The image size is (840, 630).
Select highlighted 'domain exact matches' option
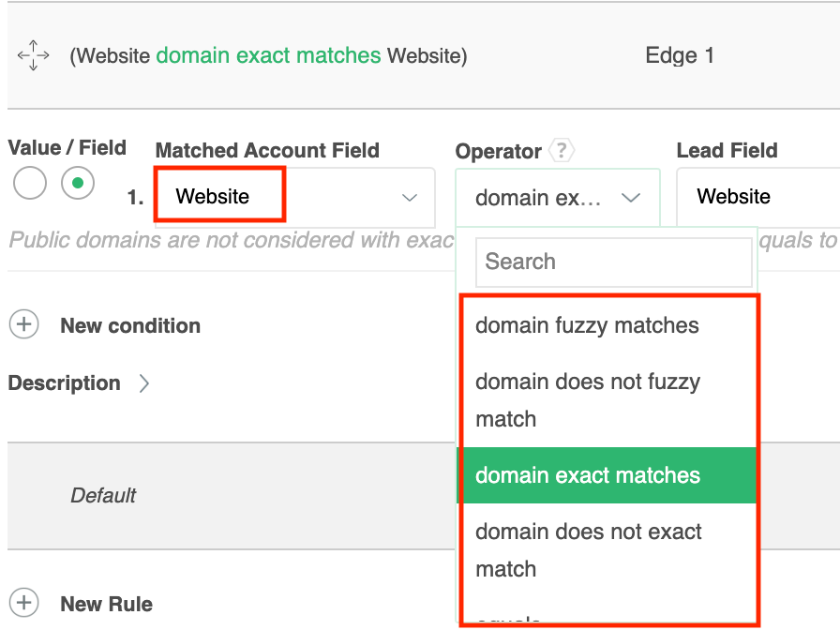[587, 475]
